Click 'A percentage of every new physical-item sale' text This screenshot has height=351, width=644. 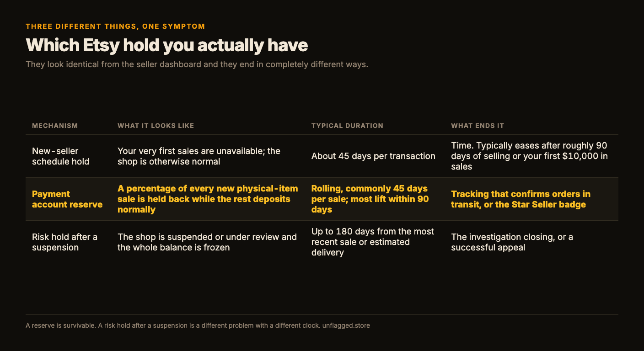208,199
